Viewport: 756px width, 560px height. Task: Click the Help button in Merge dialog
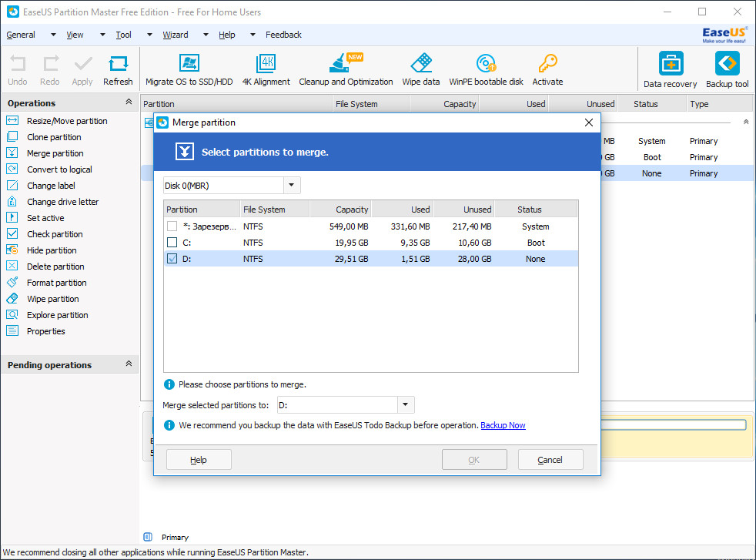point(199,460)
